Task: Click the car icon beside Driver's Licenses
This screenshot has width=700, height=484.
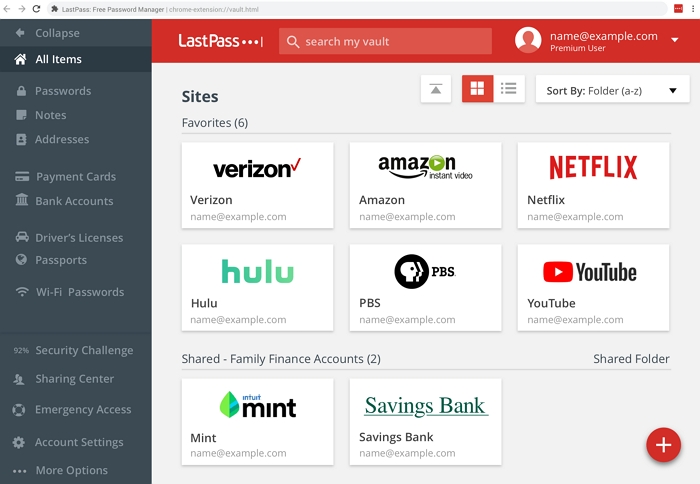Action: click(22, 237)
